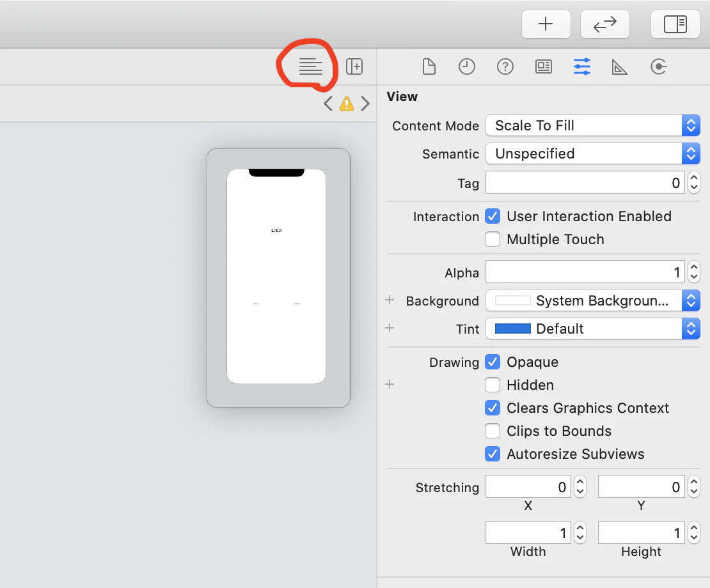
Task: Click the Tag input field
Action: coord(585,182)
